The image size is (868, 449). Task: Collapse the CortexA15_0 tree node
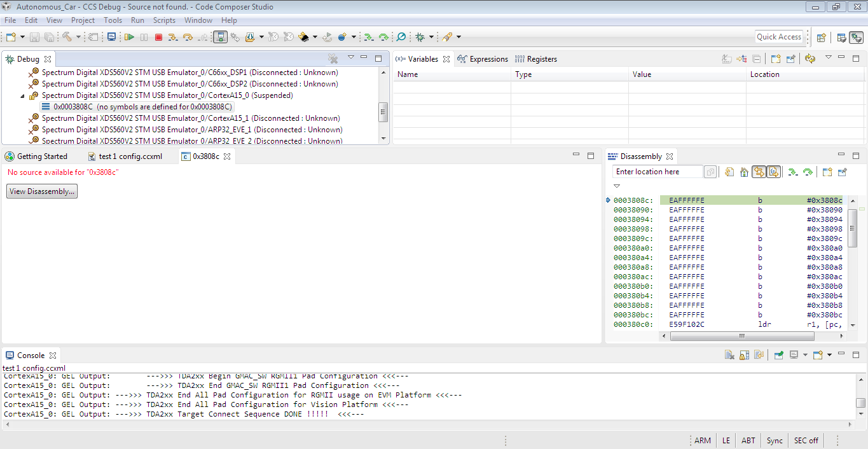pyautogui.click(x=23, y=96)
